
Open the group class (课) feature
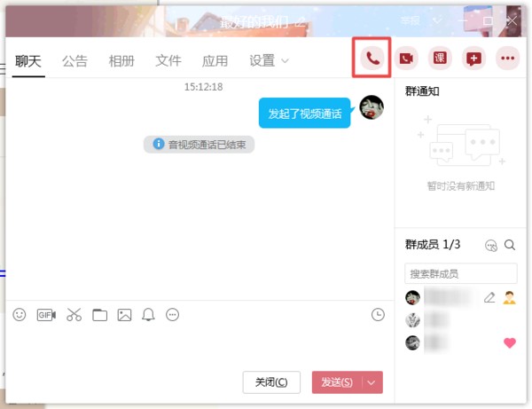pyautogui.click(x=440, y=59)
